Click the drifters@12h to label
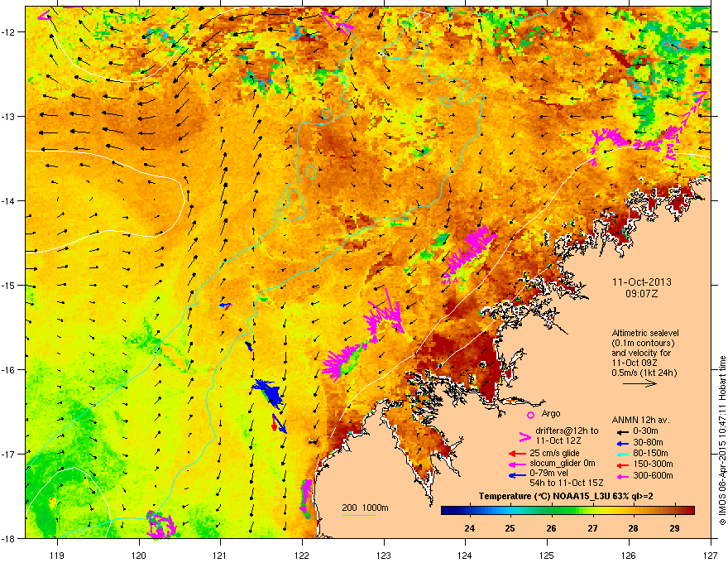728x563 pixels. (x=567, y=431)
